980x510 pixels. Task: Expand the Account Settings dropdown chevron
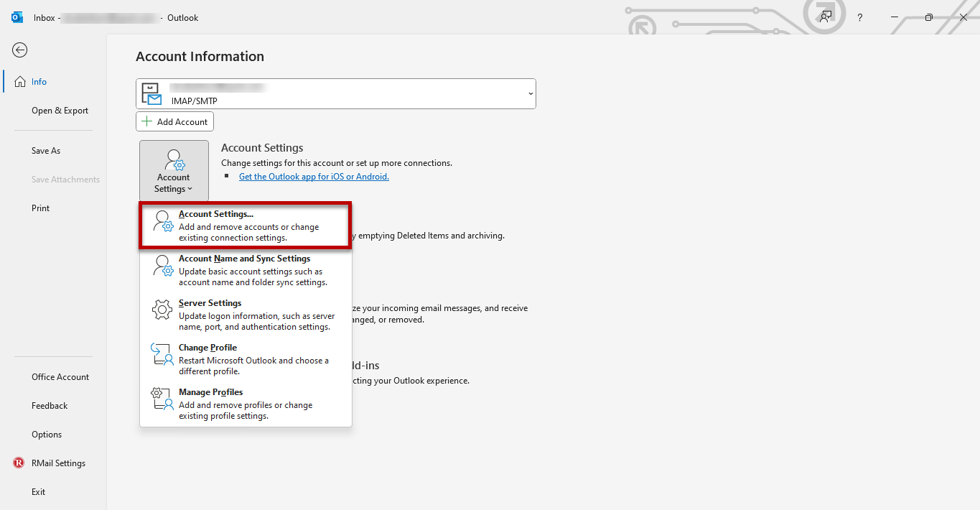point(191,188)
